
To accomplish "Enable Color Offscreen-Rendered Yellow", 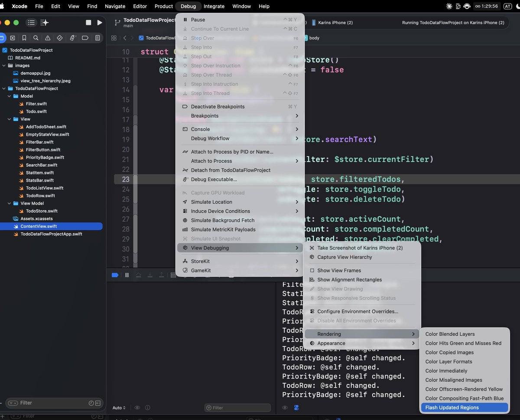I will pyautogui.click(x=464, y=389).
